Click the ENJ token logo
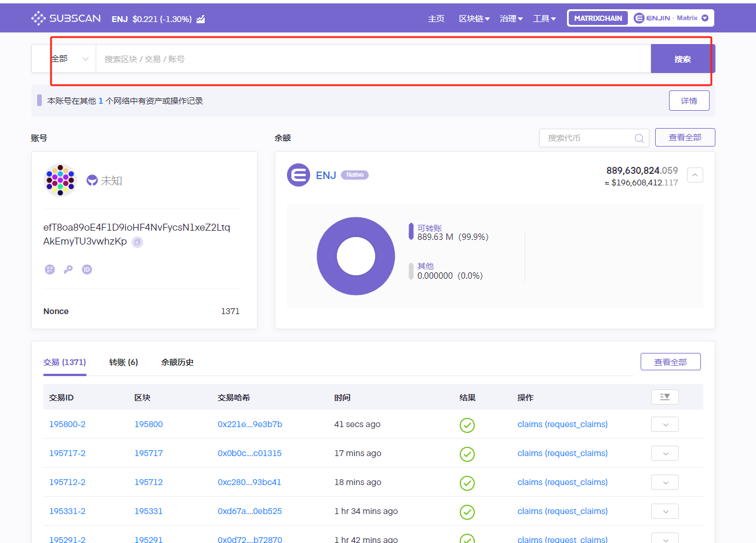This screenshot has width=756, height=543. [x=299, y=175]
